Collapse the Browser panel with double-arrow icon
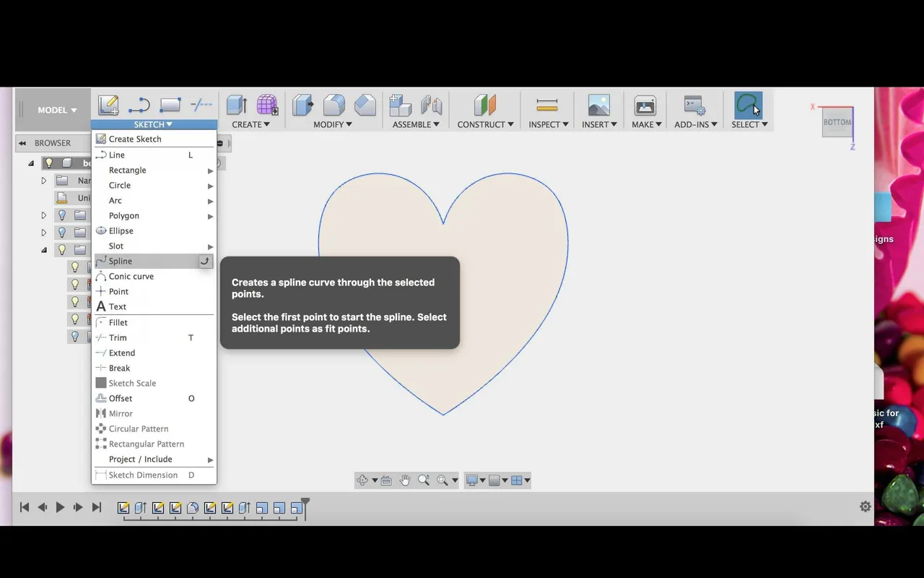The image size is (924, 578). (x=22, y=143)
